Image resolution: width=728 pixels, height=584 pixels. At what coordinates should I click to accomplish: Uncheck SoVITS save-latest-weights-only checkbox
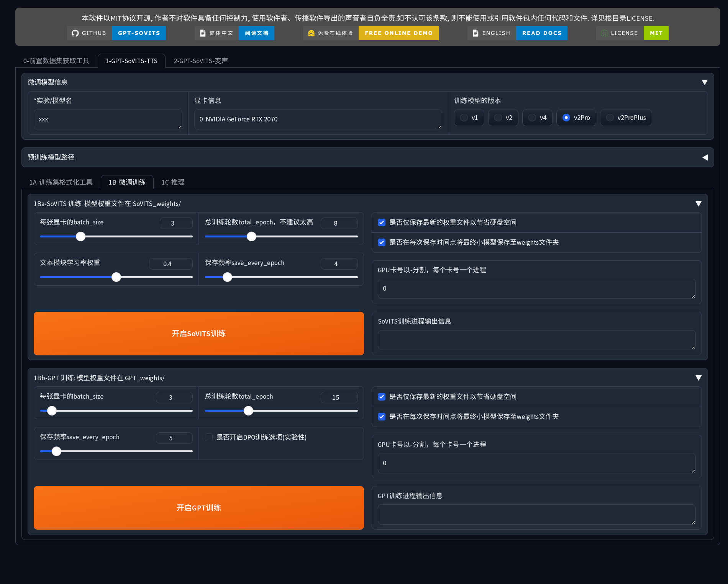tap(382, 222)
